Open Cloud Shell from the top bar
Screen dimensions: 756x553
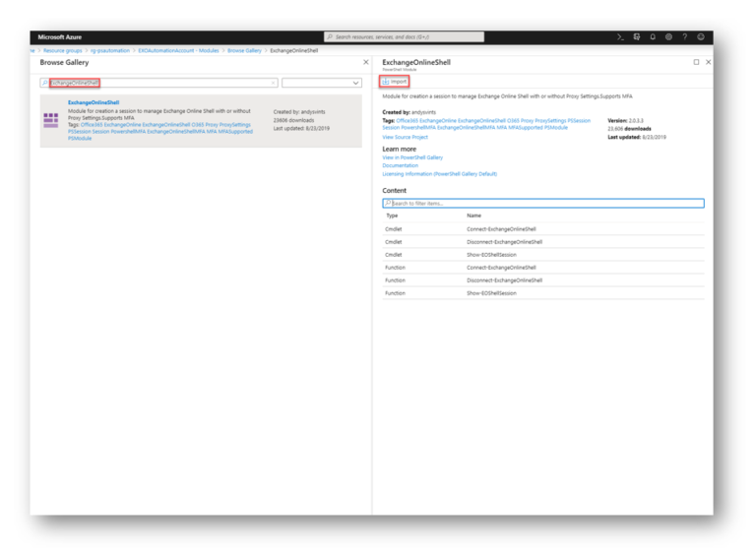click(x=620, y=37)
